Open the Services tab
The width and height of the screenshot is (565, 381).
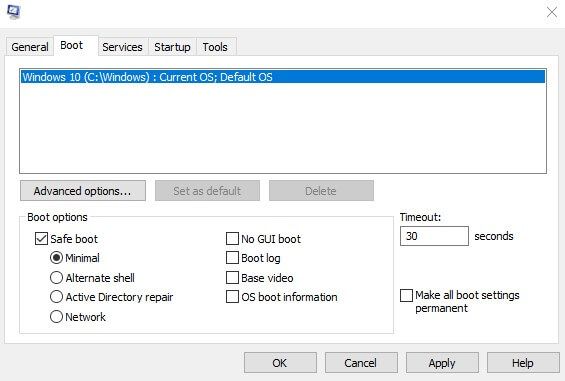pos(123,47)
